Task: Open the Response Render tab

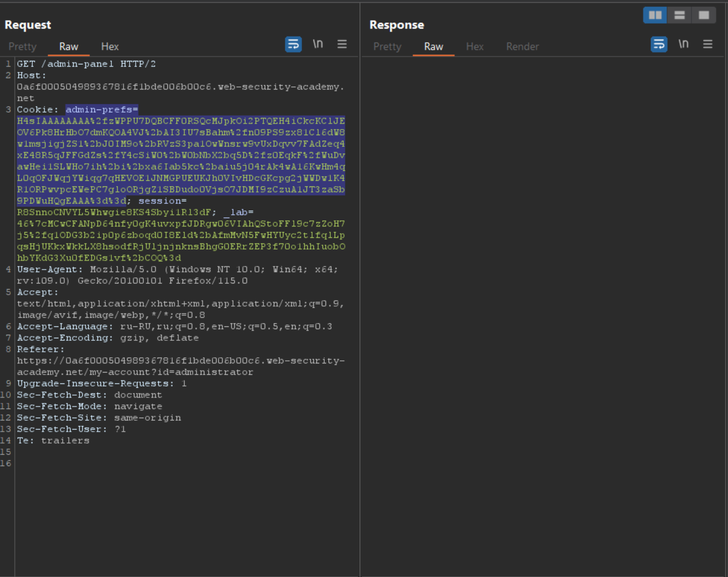Action: click(522, 47)
